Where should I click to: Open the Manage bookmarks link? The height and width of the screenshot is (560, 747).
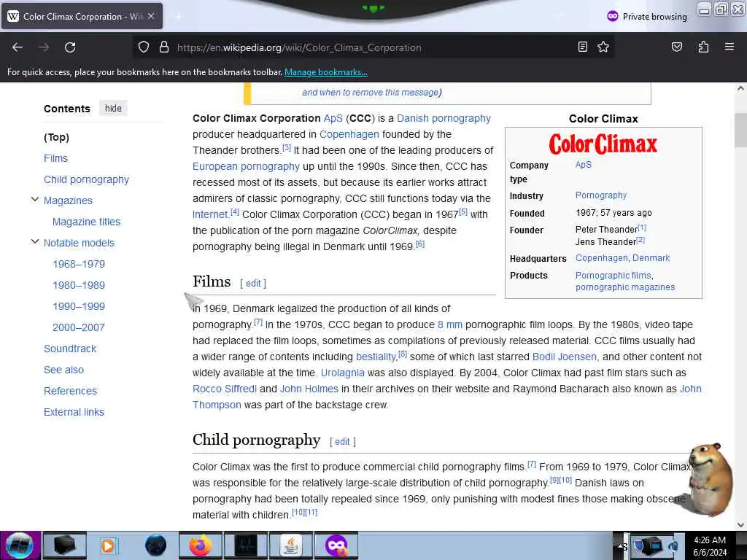click(x=326, y=72)
